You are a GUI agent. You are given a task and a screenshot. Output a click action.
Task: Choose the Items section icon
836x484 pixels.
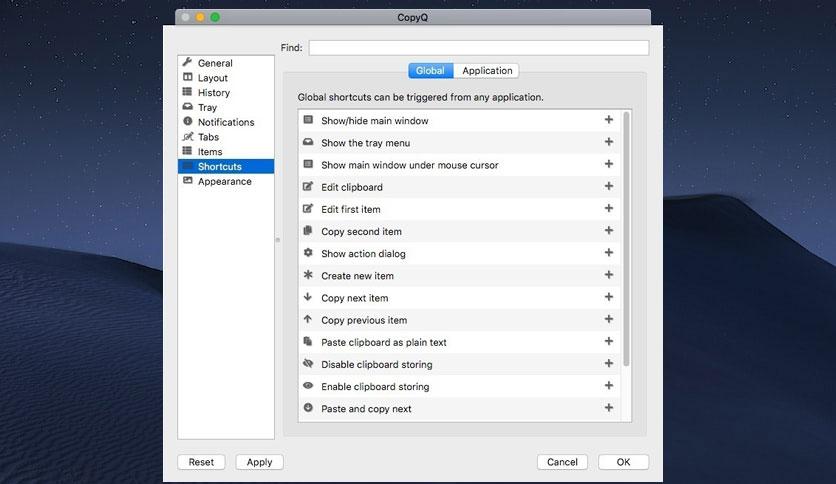(187, 151)
